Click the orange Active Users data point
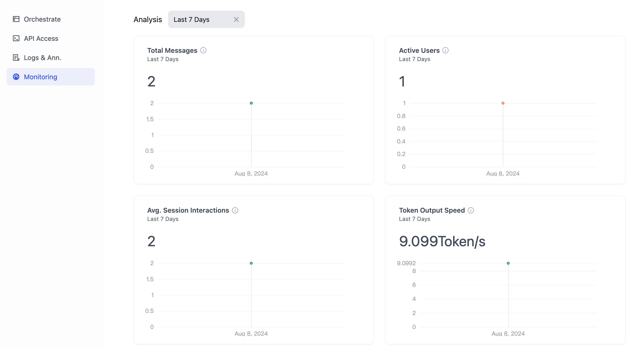 click(503, 103)
